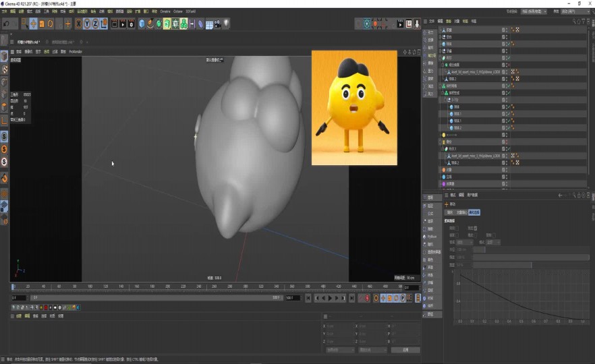Image resolution: width=595 pixels, height=364 pixels.
Task: Add a Subdivision Surface generator
Action: click(159, 24)
